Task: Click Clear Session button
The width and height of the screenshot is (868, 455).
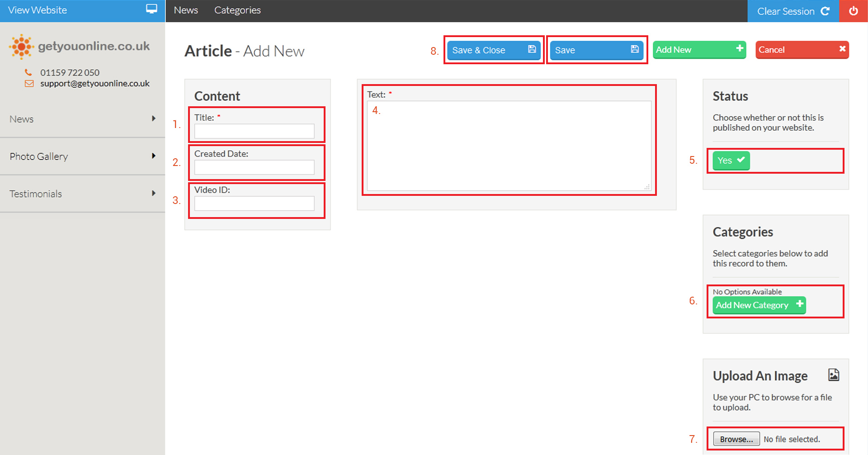Action: 793,11
